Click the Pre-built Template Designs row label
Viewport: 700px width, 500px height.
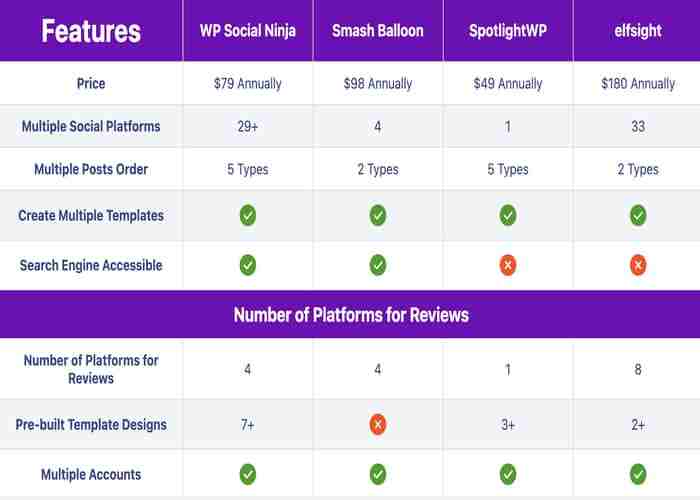point(91,425)
